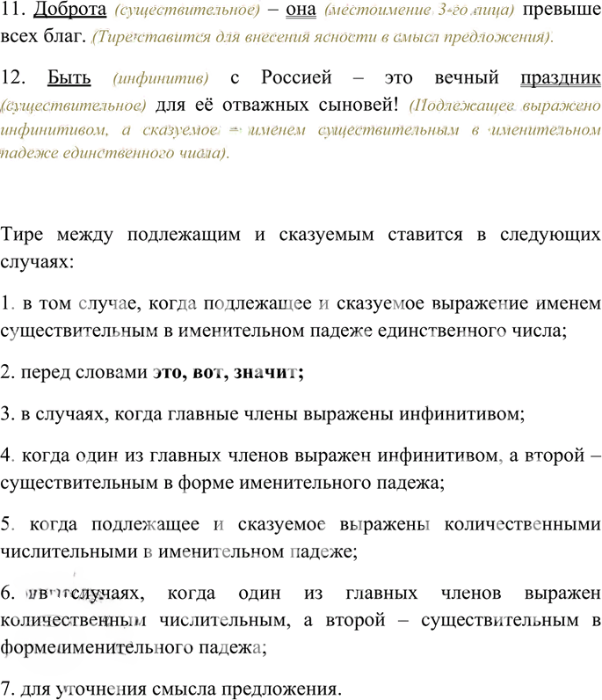The image size is (602, 700).
Task: Click rule 6 text 'количественным числительным, а второй'
Action: click(192, 621)
